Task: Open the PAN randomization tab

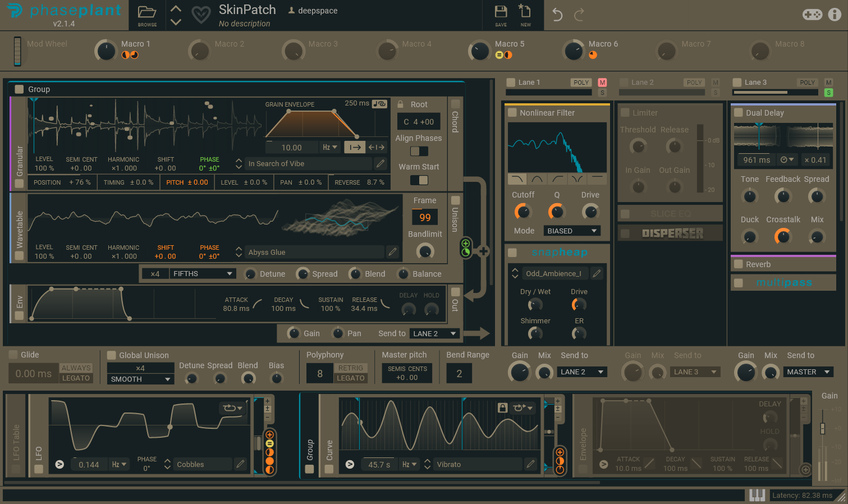Action: (x=301, y=182)
